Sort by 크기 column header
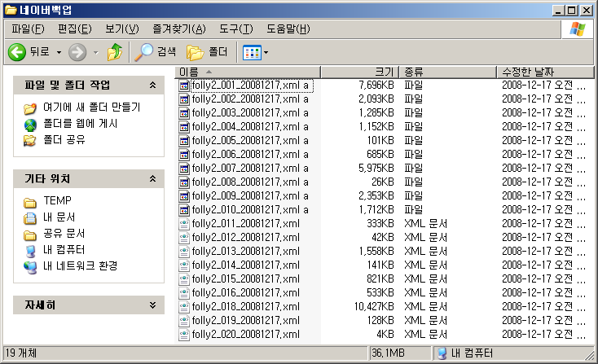598x364 pixels. (359, 72)
